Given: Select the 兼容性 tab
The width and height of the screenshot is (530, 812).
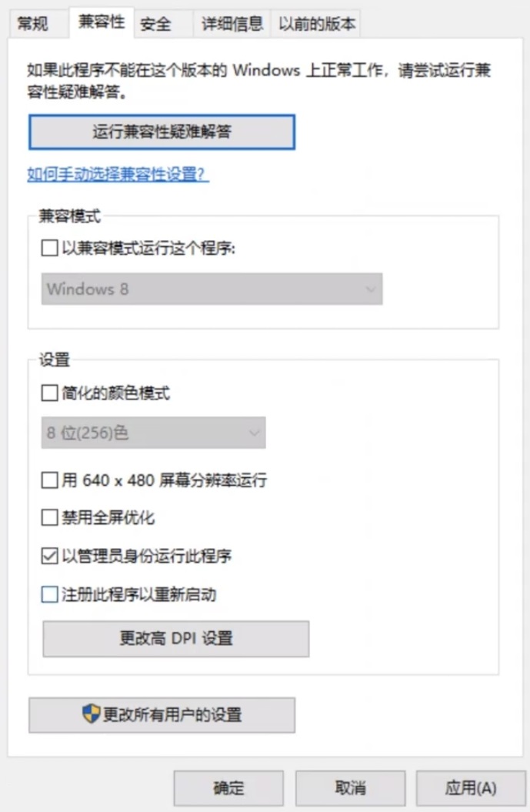Looking at the screenshot, I should pyautogui.click(x=101, y=22).
